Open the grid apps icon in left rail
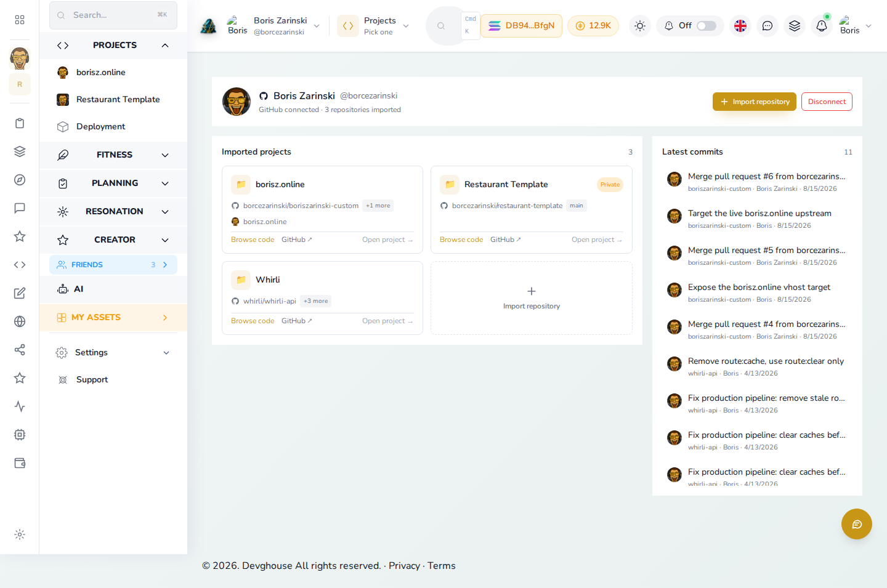 (x=20, y=20)
